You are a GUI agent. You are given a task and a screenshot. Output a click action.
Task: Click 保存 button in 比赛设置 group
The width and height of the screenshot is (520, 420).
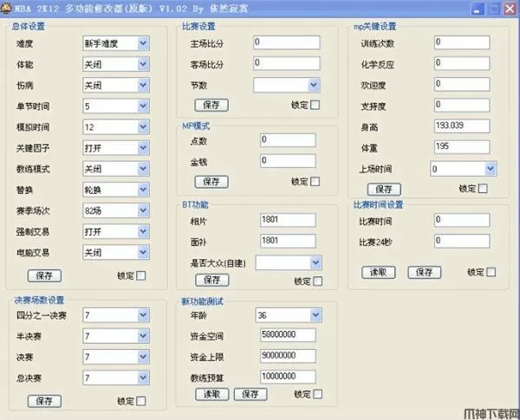point(211,105)
